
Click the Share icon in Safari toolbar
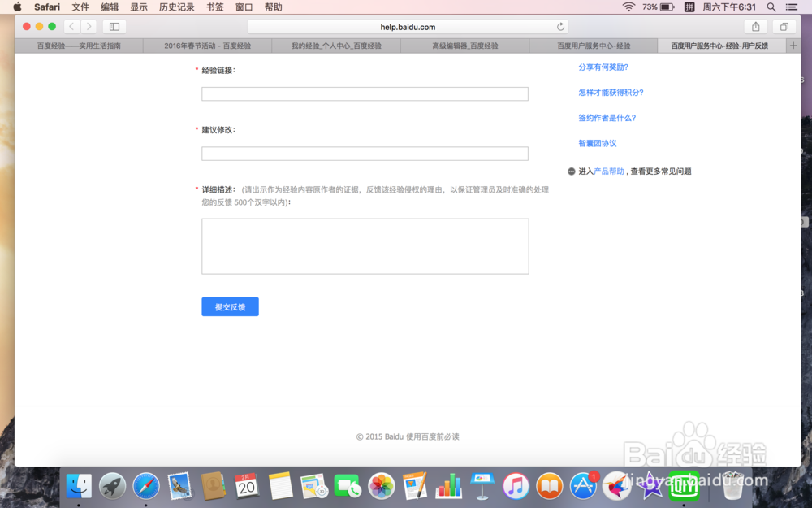pyautogui.click(x=756, y=26)
